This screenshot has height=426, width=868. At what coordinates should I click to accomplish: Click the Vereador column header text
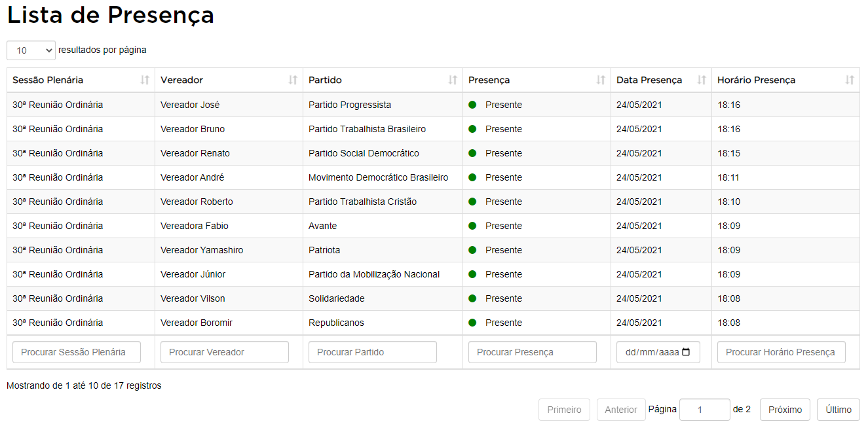click(x=182, y=80)
